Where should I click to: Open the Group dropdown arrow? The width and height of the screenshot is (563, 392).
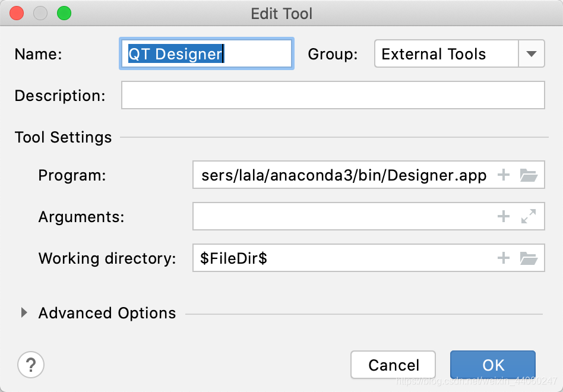(x=532, y=54)
